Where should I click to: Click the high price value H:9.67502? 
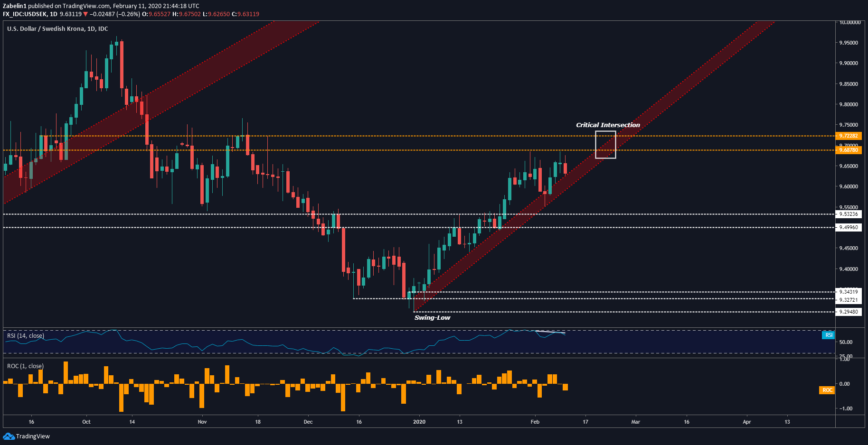point(187,14)
